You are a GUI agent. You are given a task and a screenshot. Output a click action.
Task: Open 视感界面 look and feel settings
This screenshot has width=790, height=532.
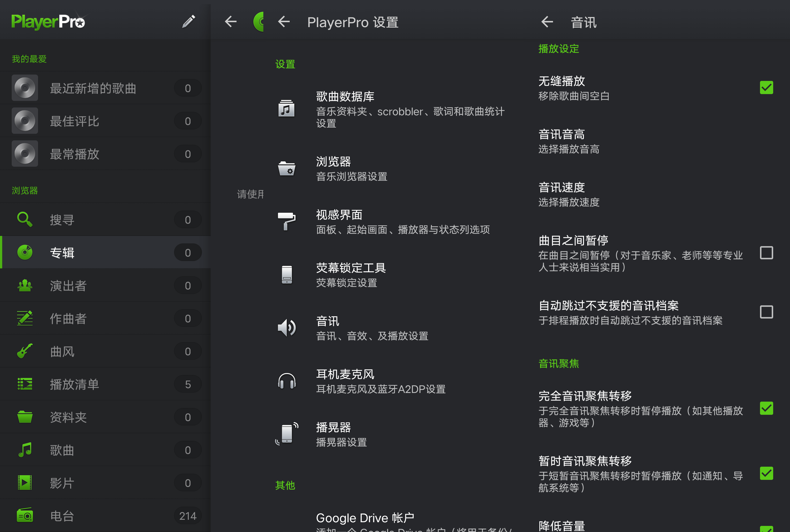(395, 222)
